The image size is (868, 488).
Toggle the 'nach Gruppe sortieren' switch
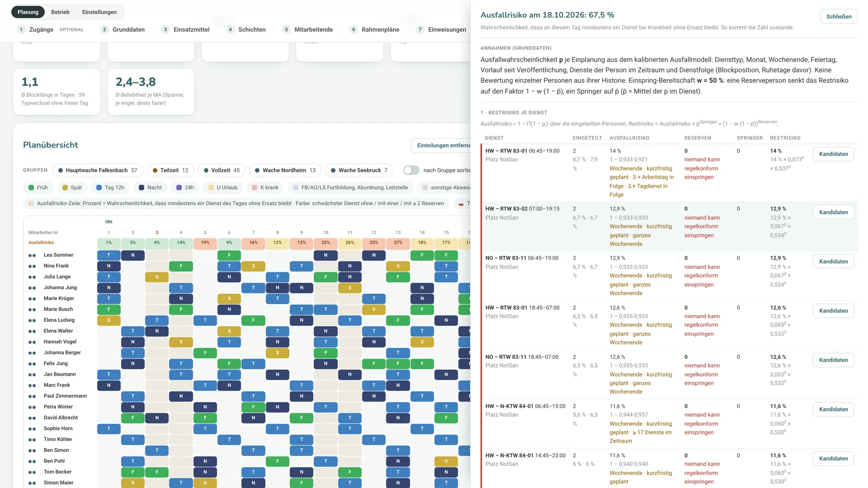click(x=411, y=170)
